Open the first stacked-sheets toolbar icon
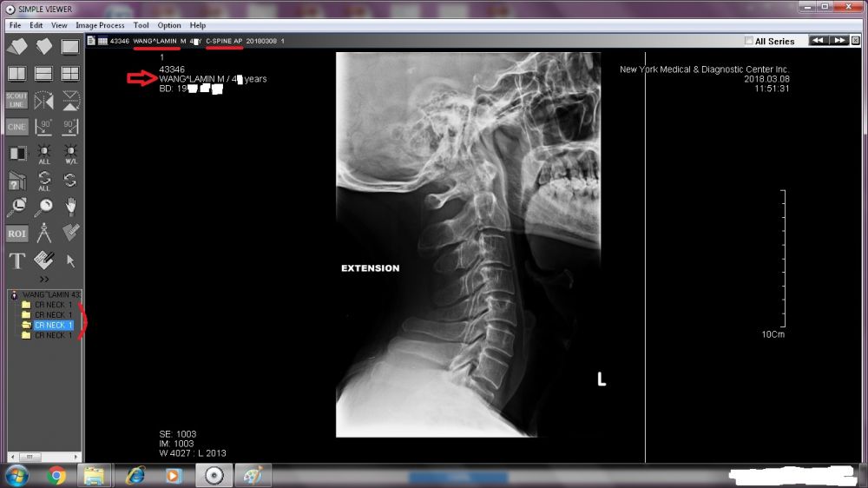 16,47
